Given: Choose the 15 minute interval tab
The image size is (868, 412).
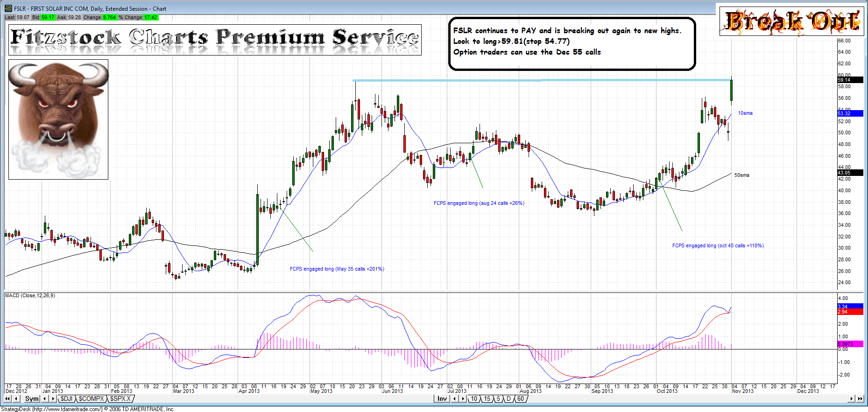Looking at the screenshot, I should (x=487, y=398).
